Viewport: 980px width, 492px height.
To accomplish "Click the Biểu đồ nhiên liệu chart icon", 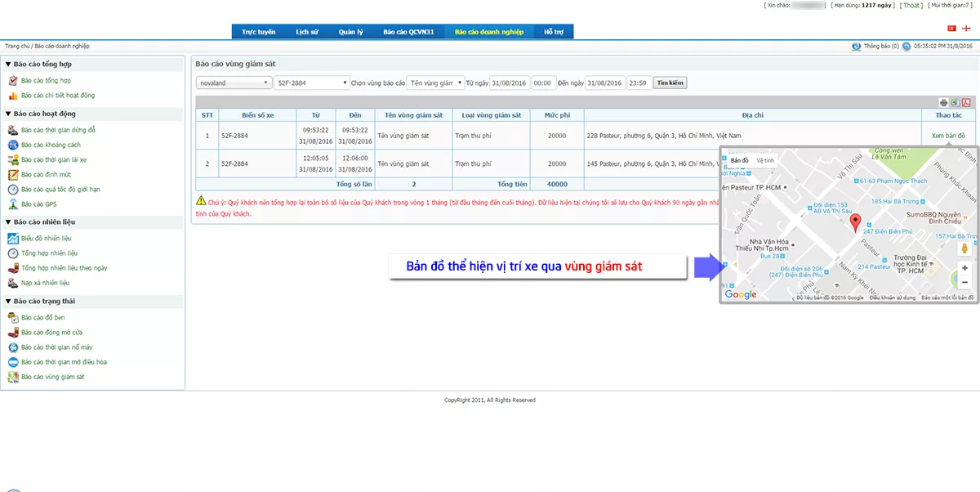I will click(13, 238).
